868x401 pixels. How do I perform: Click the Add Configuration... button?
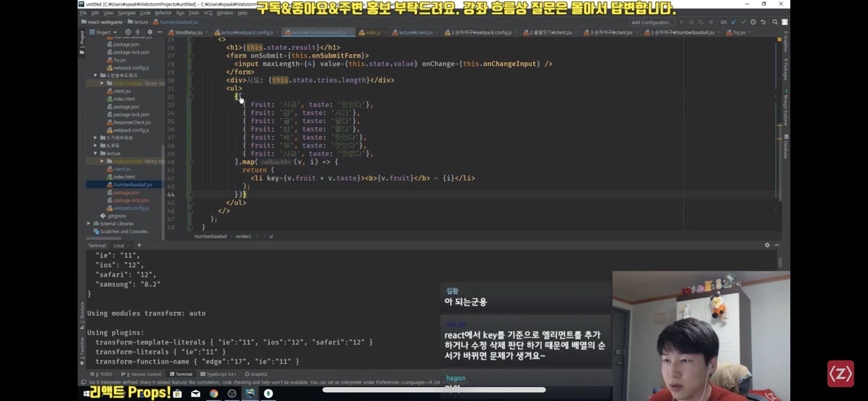pyautogui.click(x=652, y=22)
